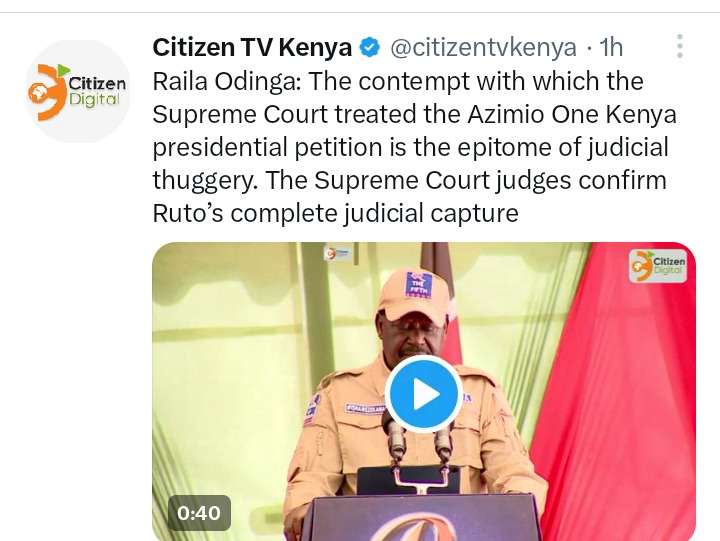
Task: Click the "Raila Odinga:" text in the tweet
Action: (x=227, y=82)
